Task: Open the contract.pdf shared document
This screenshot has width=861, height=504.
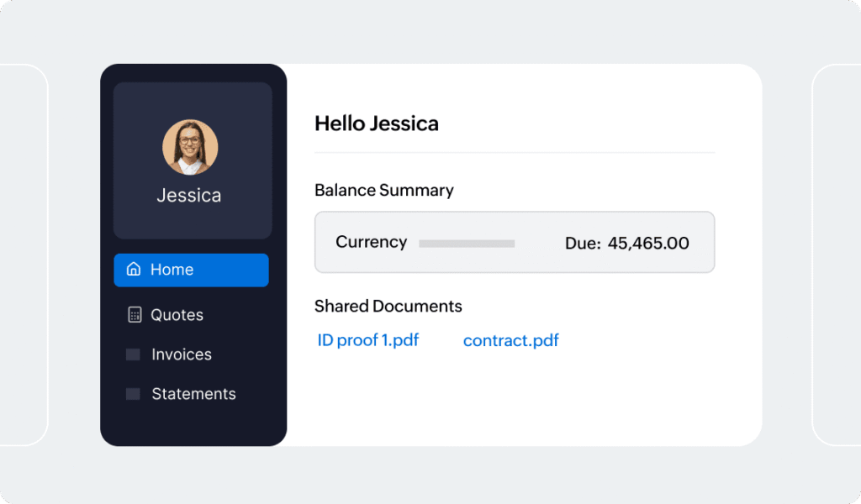Action: click(510, 340)
